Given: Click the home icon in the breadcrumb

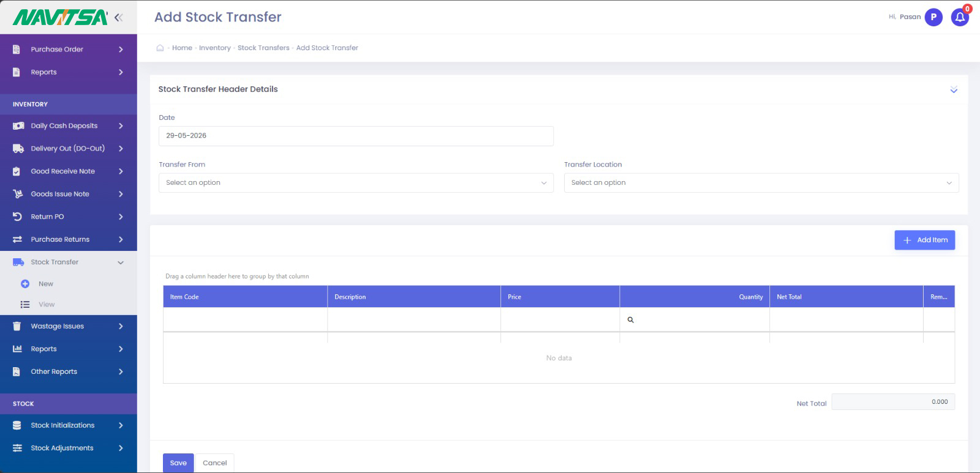Looking at the screenshot, I should click(160, 48).
